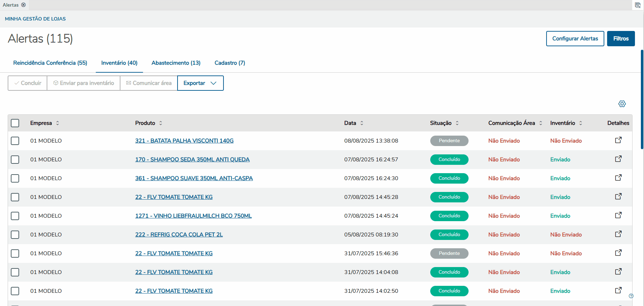Open details icon for REFRIG COCA COLA row

tap(618, 234)
